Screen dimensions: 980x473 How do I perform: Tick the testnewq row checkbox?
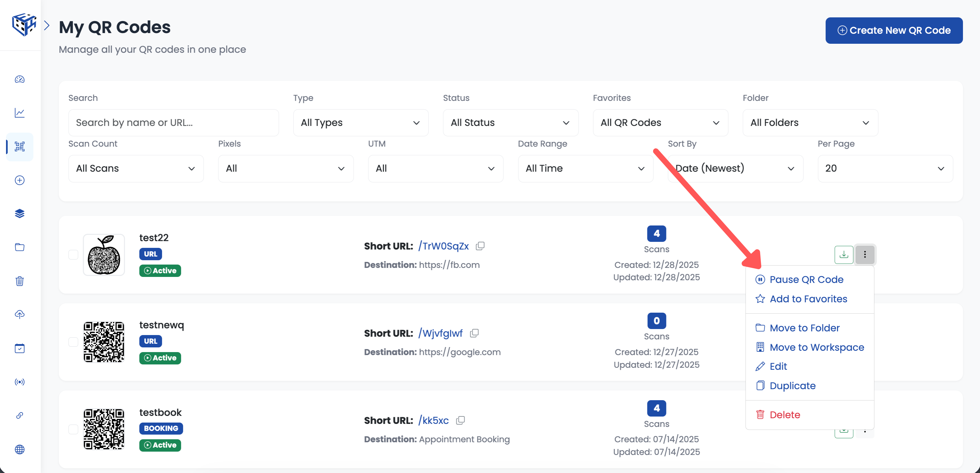point(73,342)
